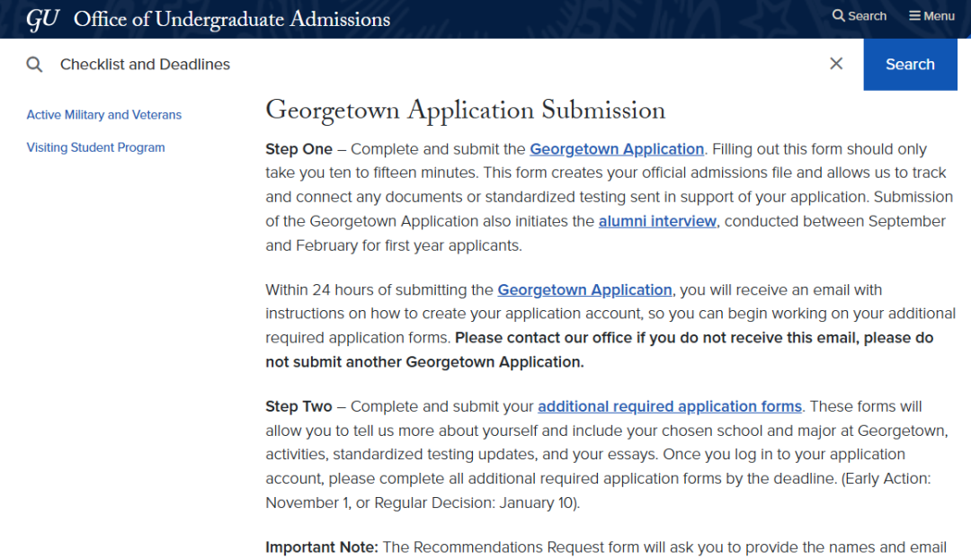Open Active Military and Veterans sidebar link
This screenshot has width=971, height=560.
(104, 114)
